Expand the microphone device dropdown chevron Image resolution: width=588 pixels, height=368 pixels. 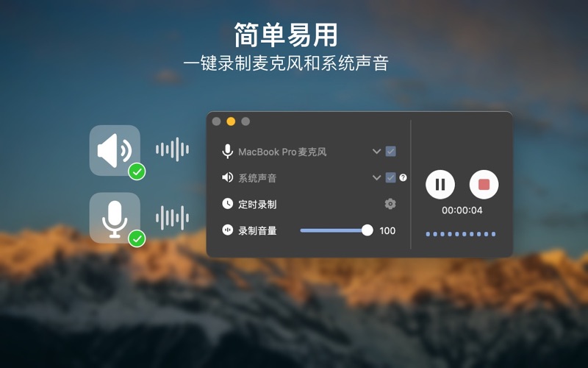pos(376,152)
